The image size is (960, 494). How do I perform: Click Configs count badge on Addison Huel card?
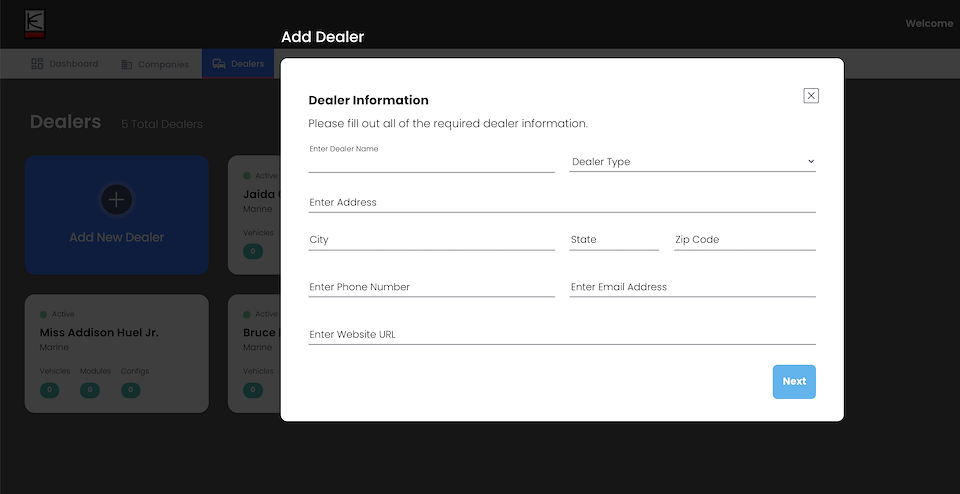click(130, 389)
